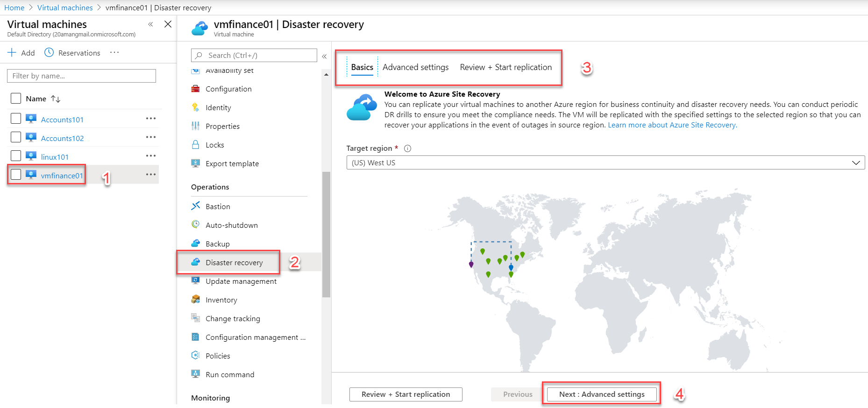The image size is (868, 408).
Task: Click the Auto-shutdown clock icon
Action: coord(196,225)
